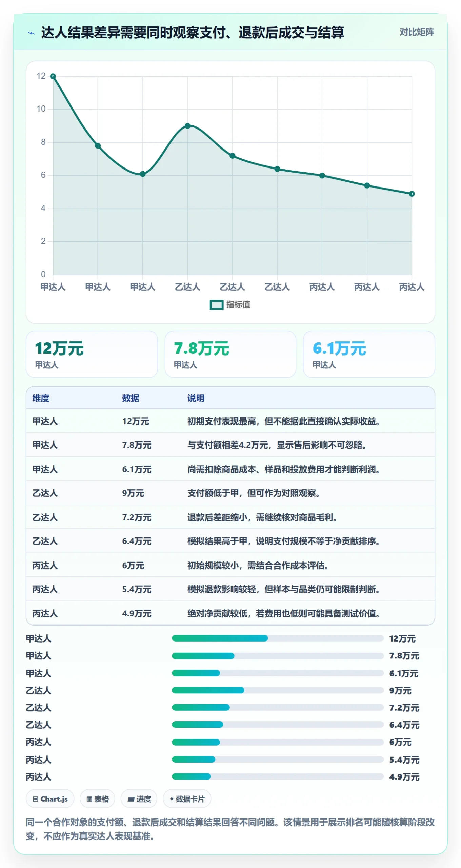Viewport: 461px width, 868px height.
Task: Click the progress bar labeled 6.4万元
Action: point(278,725)
